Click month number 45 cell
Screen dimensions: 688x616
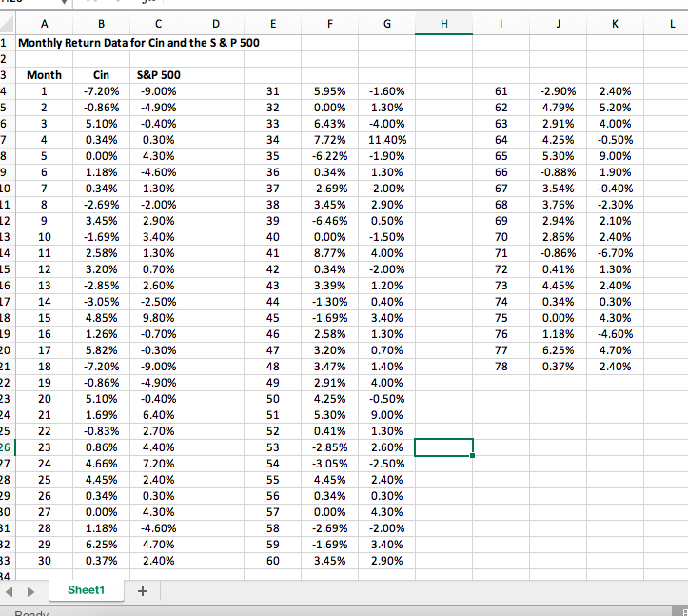tap(272, 318)
